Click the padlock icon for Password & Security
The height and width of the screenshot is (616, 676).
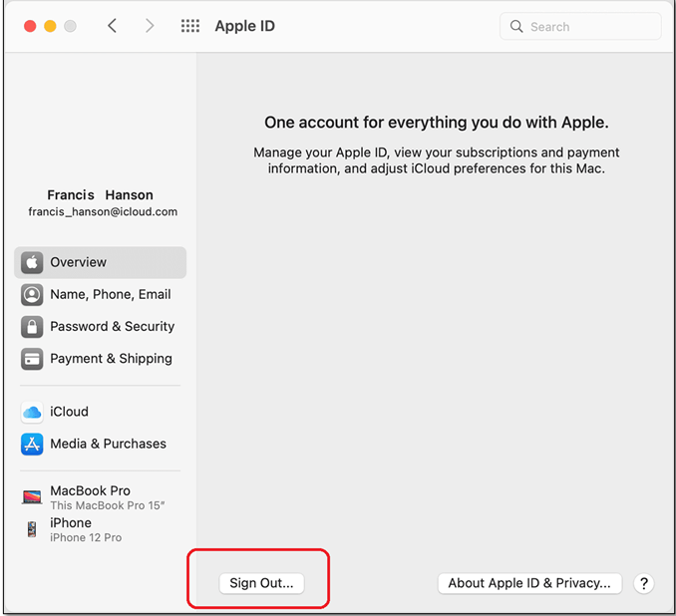32,327
